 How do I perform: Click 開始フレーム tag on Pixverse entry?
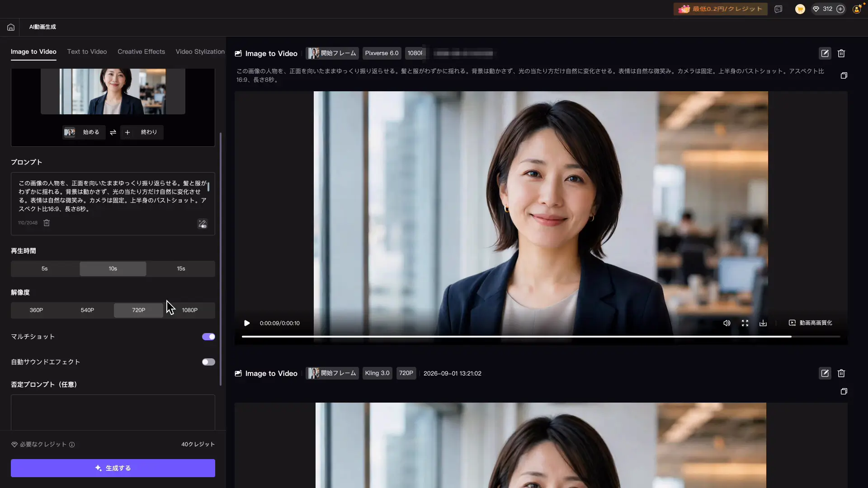pyautogui.click(x=332, y=53)
